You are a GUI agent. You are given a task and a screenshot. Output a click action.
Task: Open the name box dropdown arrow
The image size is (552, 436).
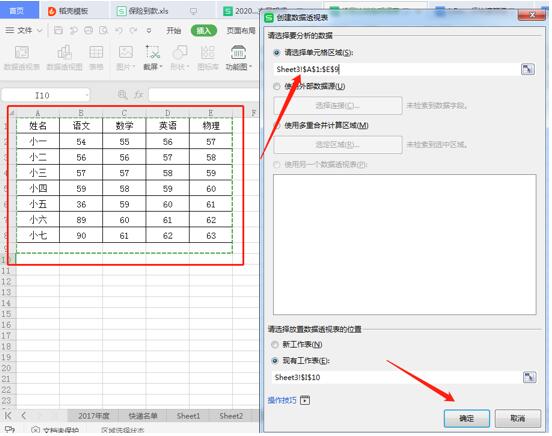(x=87, y=95)
